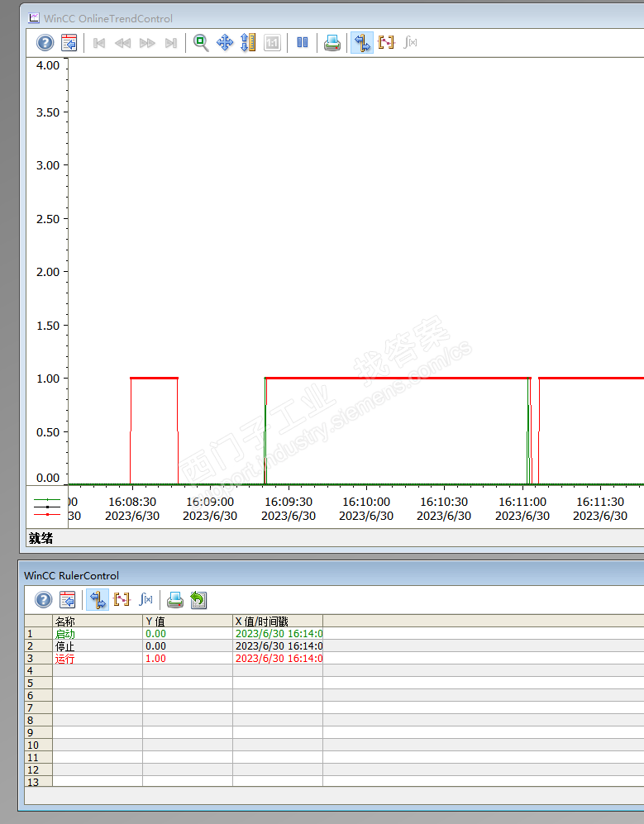Enable statistics area in the OnlineTrendControl toolbar
The image size is (644, 824).
tap(386, 43)
